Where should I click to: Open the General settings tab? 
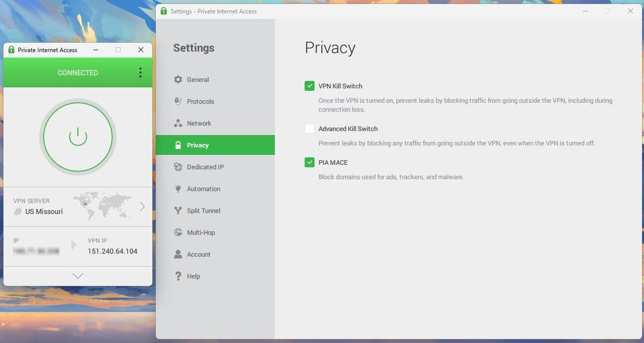click(215, 79)
